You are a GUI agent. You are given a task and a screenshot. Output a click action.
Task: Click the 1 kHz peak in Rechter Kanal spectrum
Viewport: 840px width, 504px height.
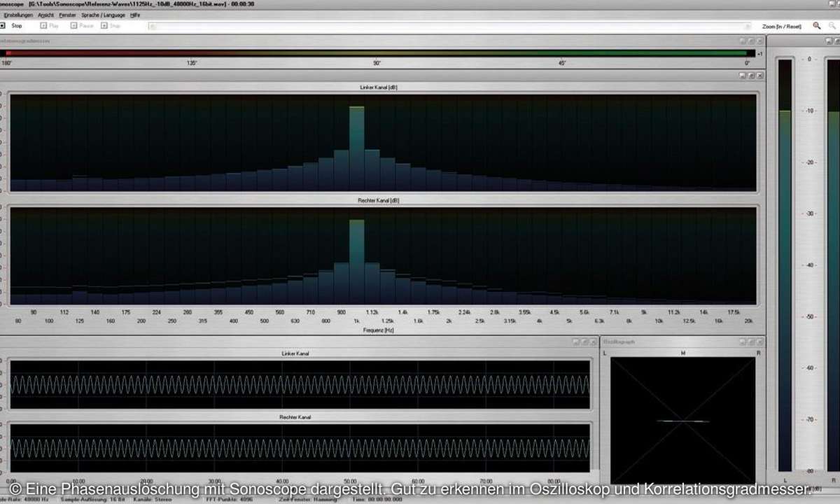(357, 262)
